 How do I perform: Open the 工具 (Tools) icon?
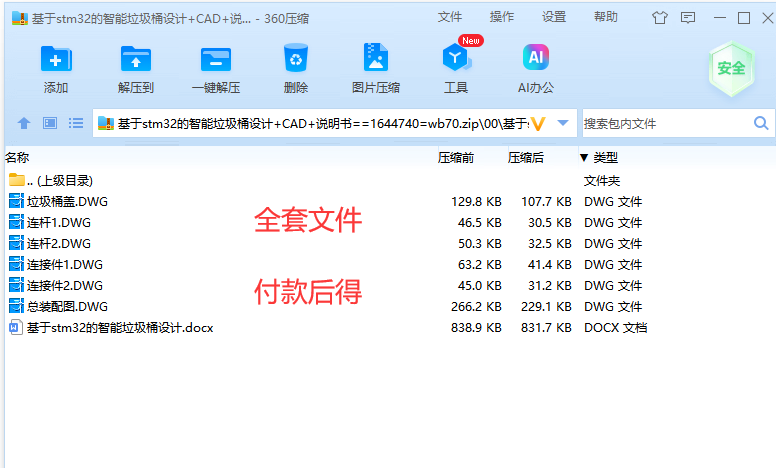456,57
